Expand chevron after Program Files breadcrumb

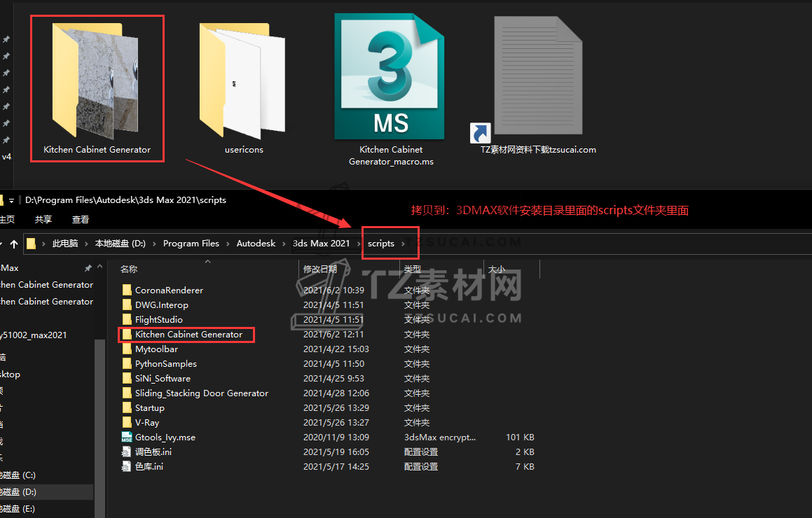(x=228, y=244)
